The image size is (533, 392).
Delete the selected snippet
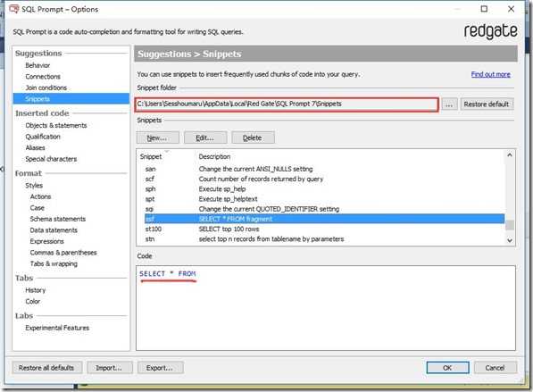click(253, 138)
